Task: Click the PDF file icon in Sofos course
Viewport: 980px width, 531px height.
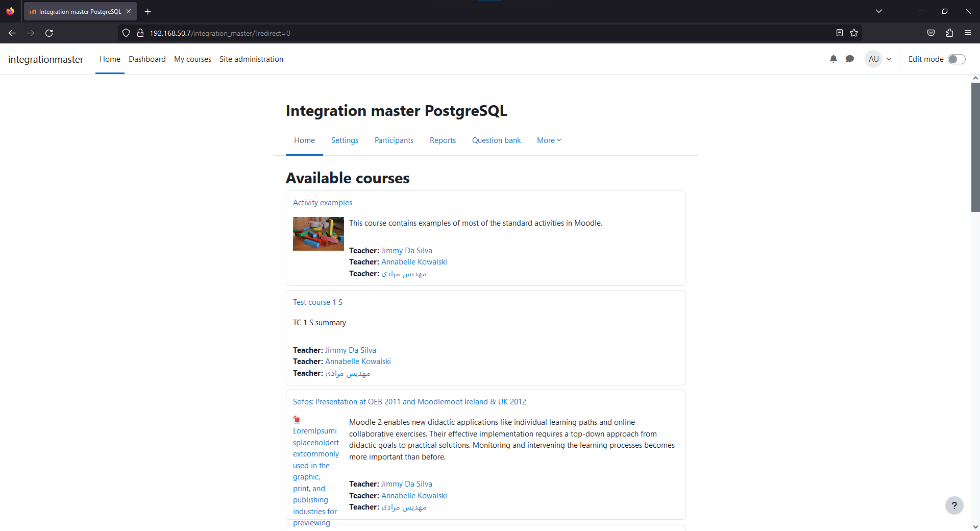Action: 297,420
